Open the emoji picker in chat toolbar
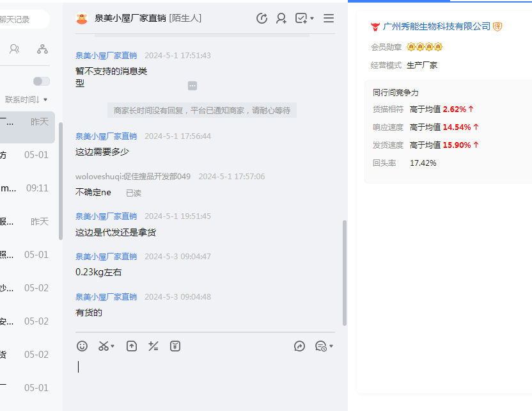The height and width of the screenshot is (411, 532). (x=82, y=346)
